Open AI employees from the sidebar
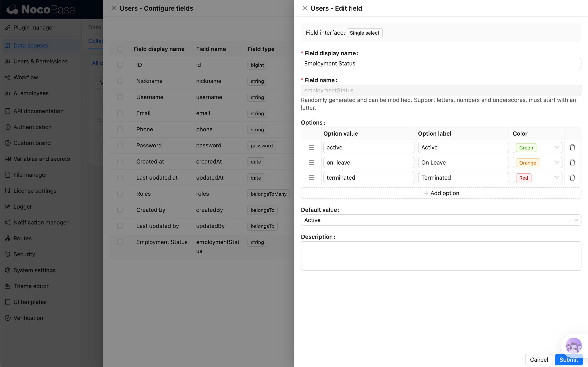Image resolution: width=588 pixels, height=367 pixels. (x=8, y=93)
